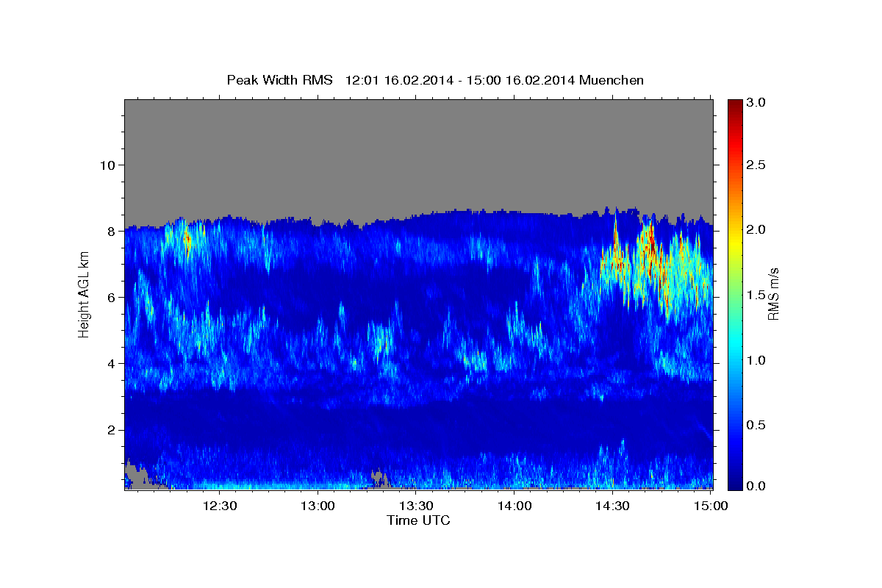Image resolution: width=882 pixels, height=588 pixels.
Task: Click the 'Height AGL km' axis label
Action: click(84, 294)
